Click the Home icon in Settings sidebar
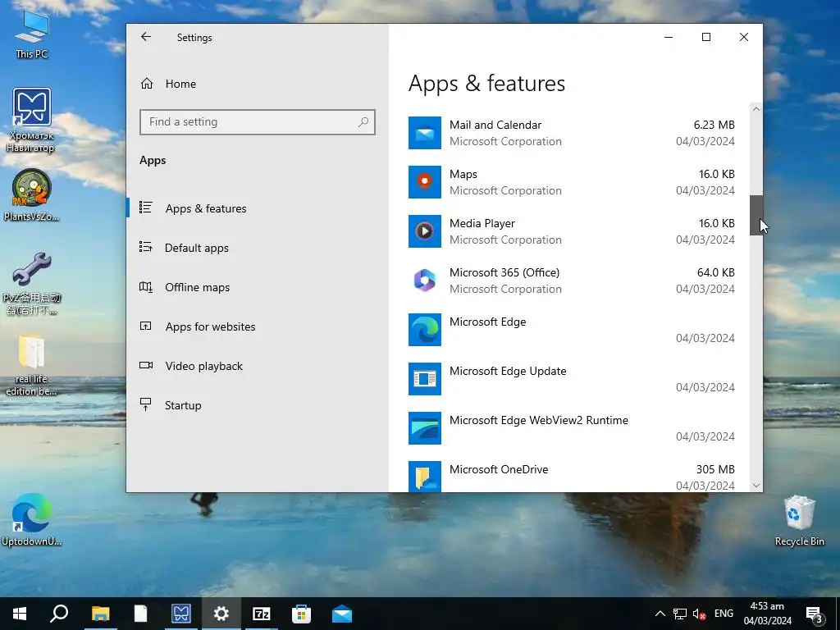Screen dimensions: 840x630 pos(147,84)
